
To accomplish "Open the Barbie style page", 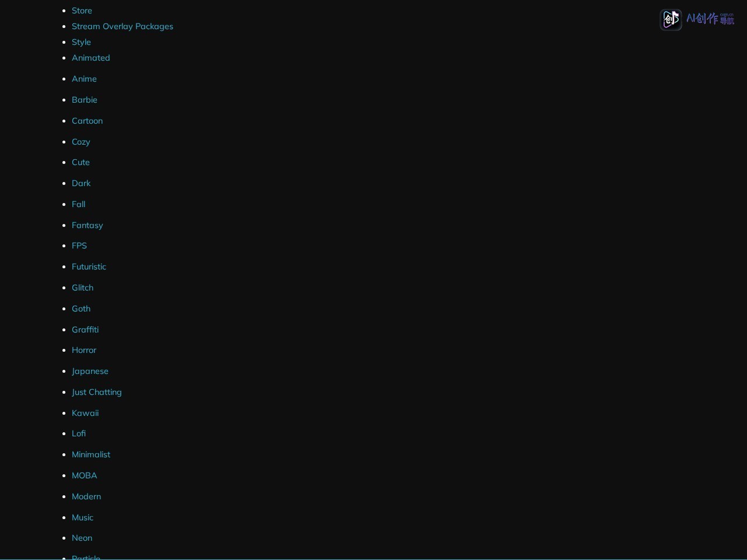I will tap(85, 100).
